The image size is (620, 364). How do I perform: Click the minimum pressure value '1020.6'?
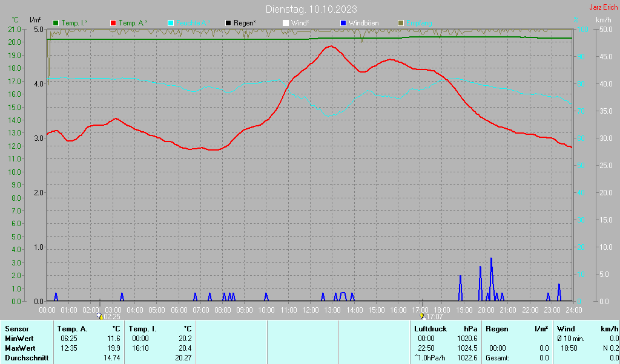(467, 339)
